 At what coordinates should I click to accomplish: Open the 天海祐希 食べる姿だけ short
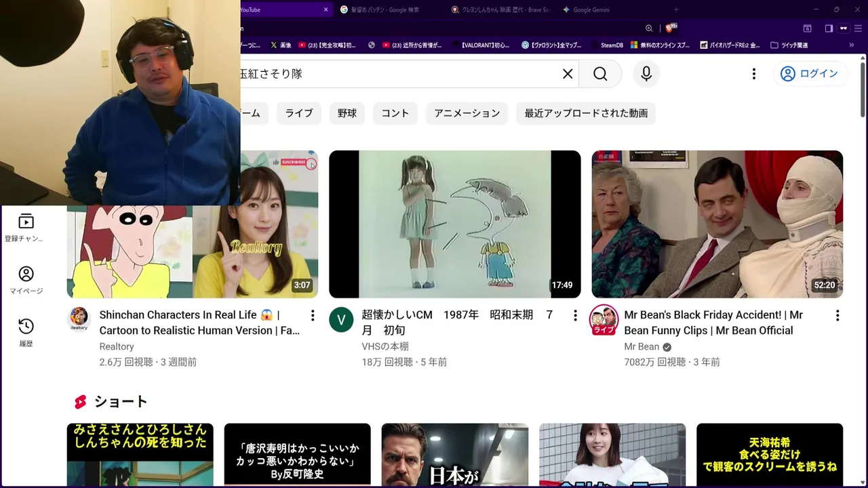tap(770, 455)
